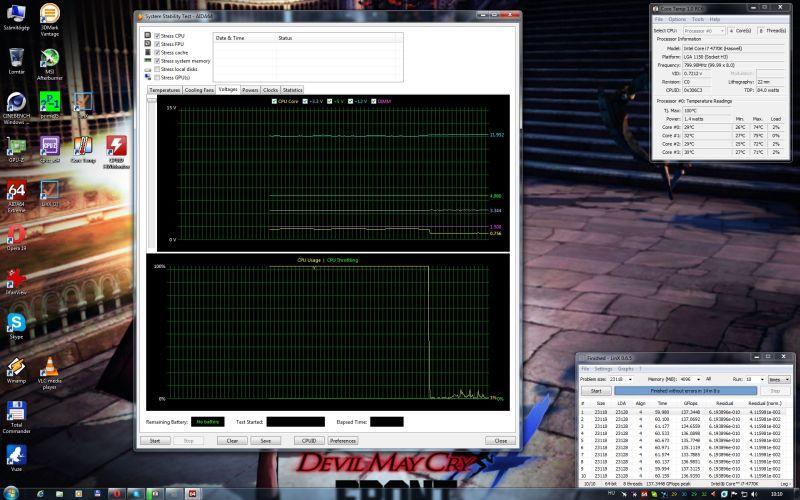Toggle the +12 V graph line checkbox
This screenshot has height=500, width=800.
[x=351, y=102]
